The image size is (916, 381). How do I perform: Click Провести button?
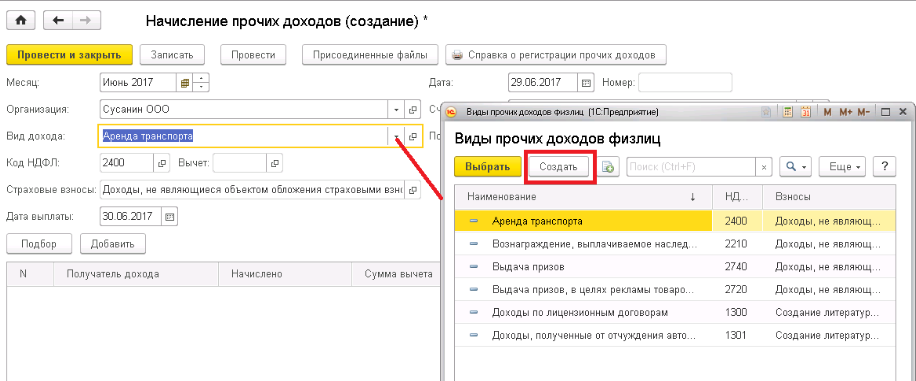coord(253,55)
